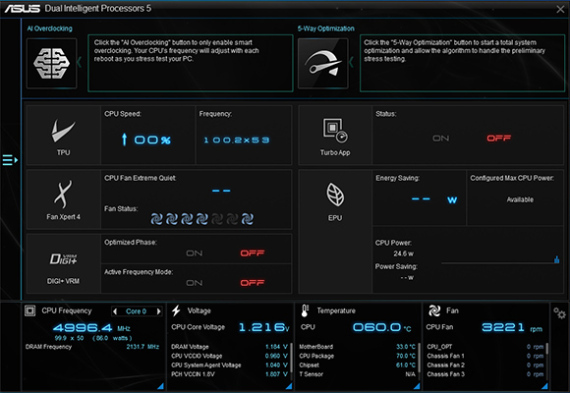Screen dimensions: 570x393
Task: Click the CPU VCCIO Voltage row
Action: 229,356
